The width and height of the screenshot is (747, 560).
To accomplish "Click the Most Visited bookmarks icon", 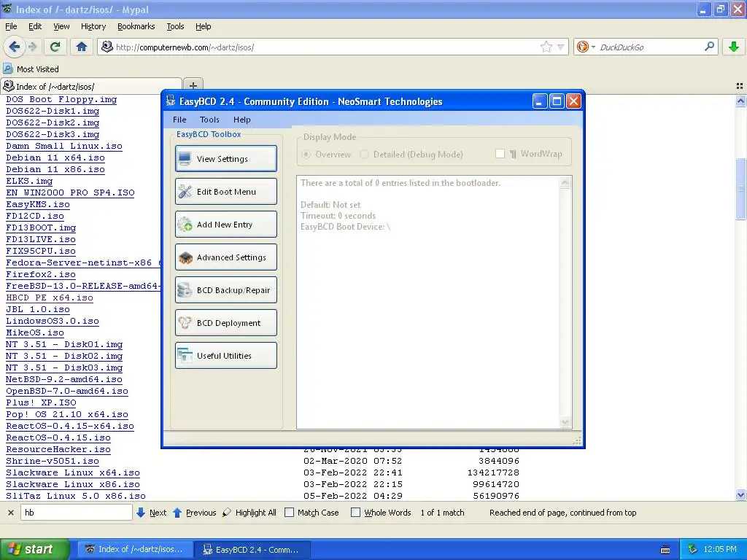I will click(8, 69).
